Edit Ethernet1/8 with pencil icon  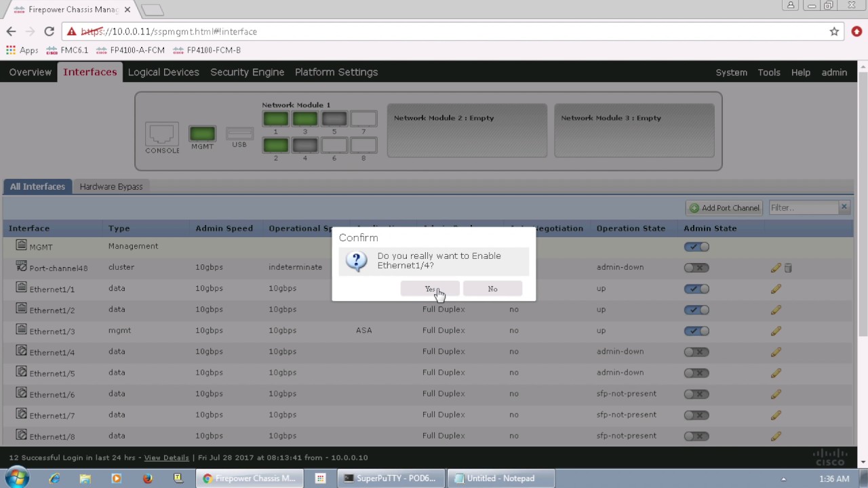tap(776, 436)
